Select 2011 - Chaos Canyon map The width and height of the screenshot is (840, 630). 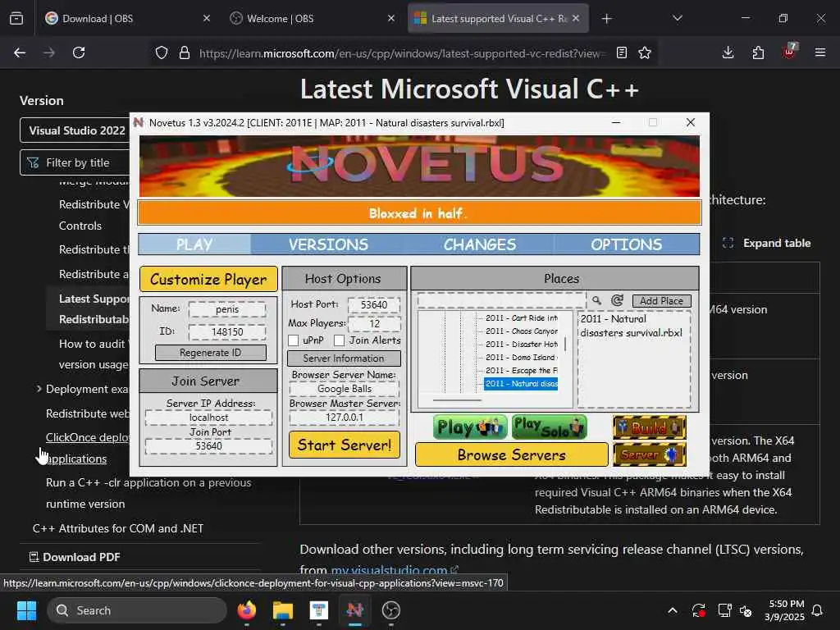point(522,331)
